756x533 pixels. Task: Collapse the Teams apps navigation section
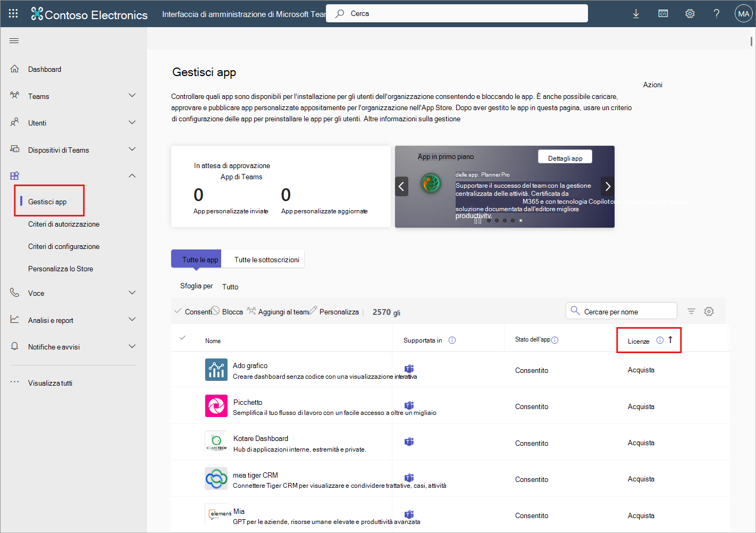pyautogui.click(x=132, y=176)
